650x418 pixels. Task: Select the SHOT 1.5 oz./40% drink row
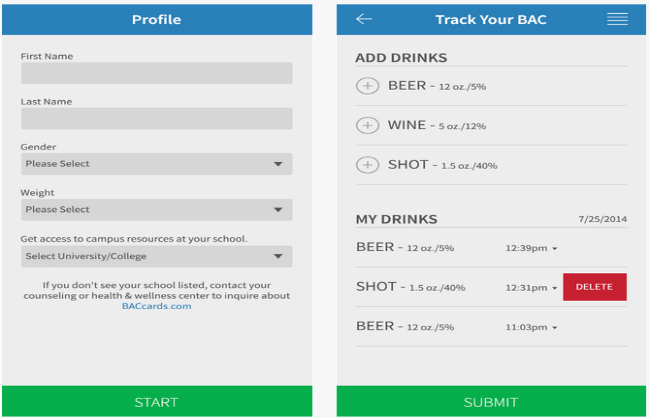[x=411, y=287]
